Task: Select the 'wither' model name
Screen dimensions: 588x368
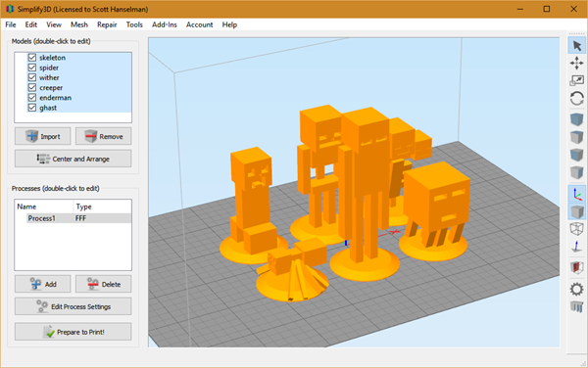Action: point(49,77)
